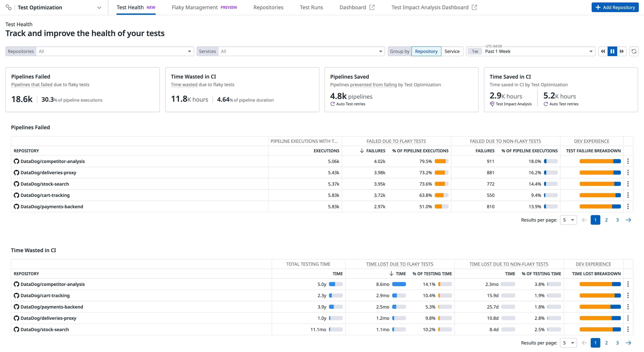Open the Test Runs tab
The image size is (644, 352).
(x=311, y=8)
